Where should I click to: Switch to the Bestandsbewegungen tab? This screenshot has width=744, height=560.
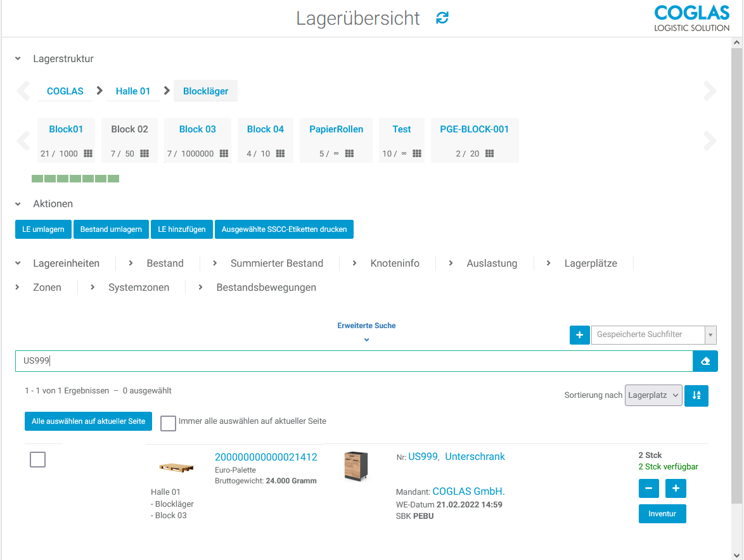[x=266, y=288]
